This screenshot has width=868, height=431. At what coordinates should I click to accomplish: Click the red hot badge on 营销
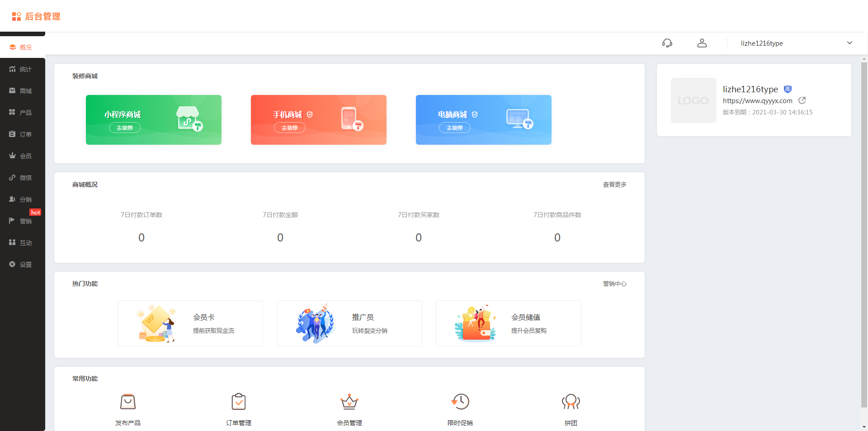coord(35,212)
